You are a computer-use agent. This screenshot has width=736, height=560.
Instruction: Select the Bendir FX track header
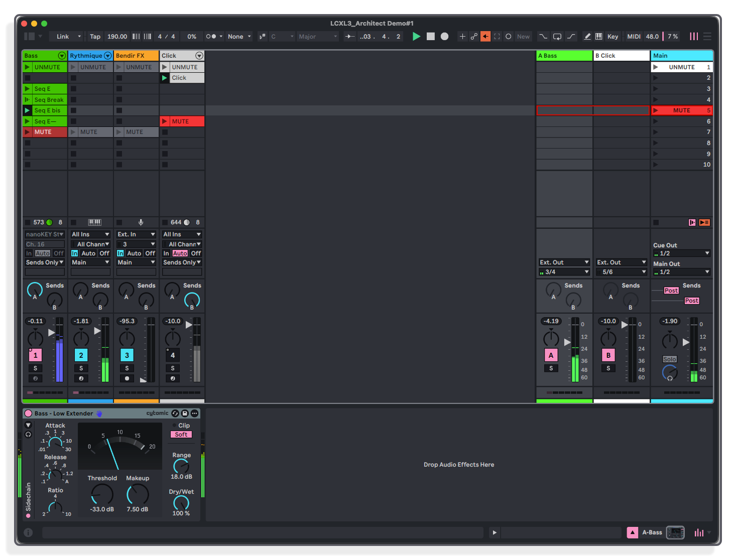coord(136,56)
